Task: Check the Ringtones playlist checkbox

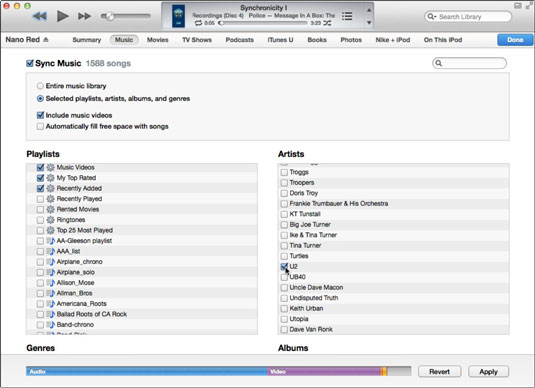Action: click(x=40, y=220)
